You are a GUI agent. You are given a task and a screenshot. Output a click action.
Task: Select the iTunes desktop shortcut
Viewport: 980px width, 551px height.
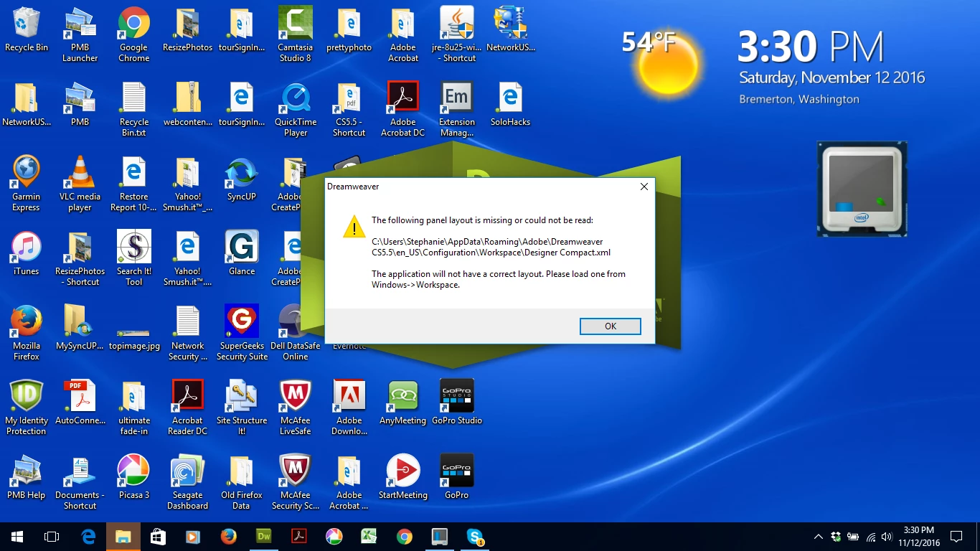tap(27, 254)
